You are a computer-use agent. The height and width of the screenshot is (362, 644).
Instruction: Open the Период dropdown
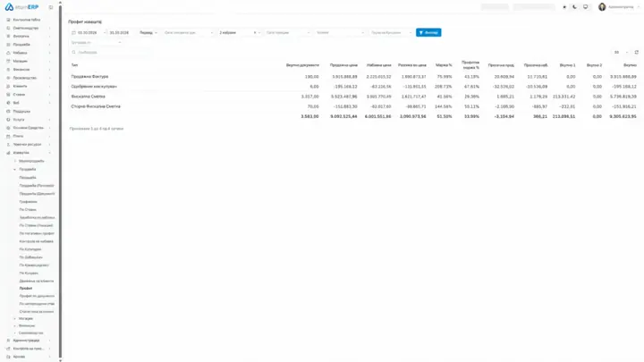[x=148, y=32]
